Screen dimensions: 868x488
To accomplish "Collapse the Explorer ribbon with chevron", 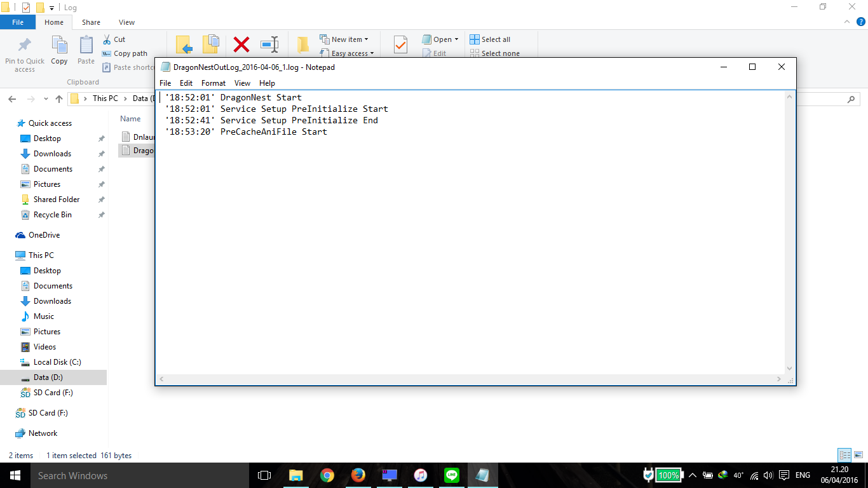I will pos(846,22).
